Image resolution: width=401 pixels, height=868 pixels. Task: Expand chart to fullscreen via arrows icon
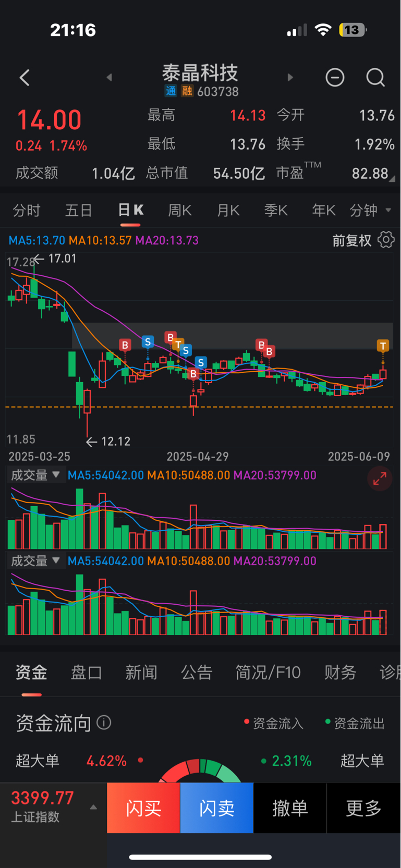click(x=380, y=478)
